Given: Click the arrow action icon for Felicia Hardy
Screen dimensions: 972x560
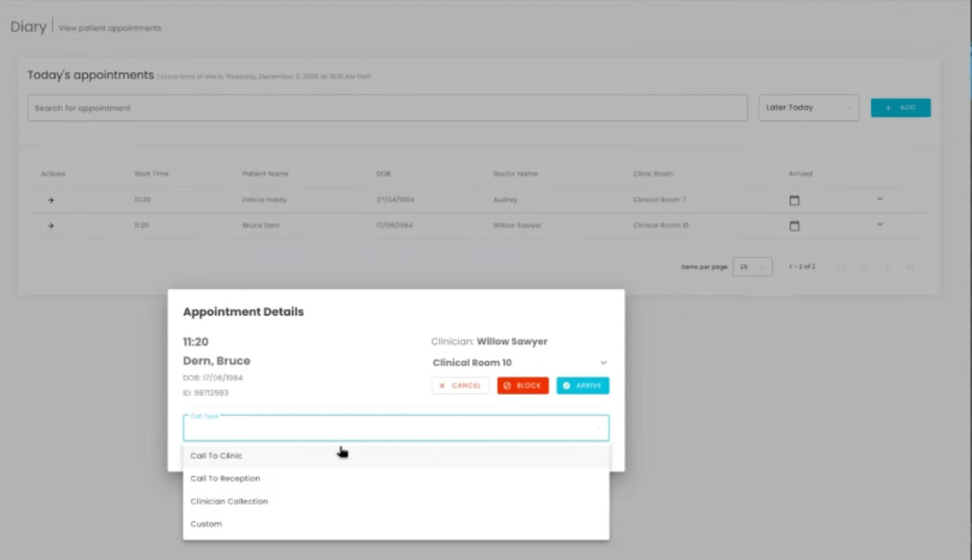Looking at the screenshot, I should pyautogui.click(x=51, y=200).
